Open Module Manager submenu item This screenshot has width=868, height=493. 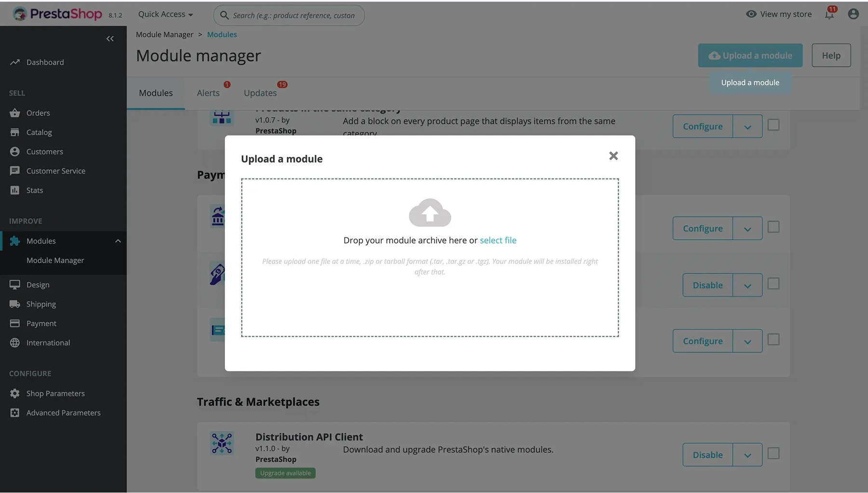point(55,260)
